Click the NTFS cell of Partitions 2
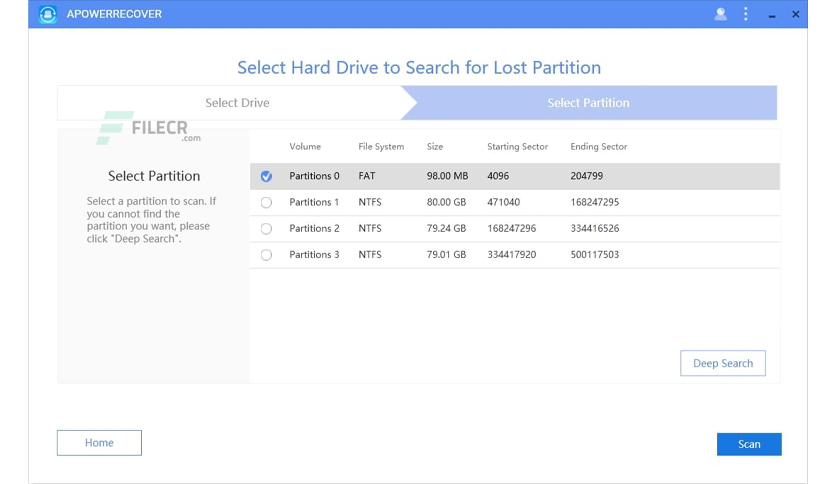836x484 pixels. (x=370, y=228)
